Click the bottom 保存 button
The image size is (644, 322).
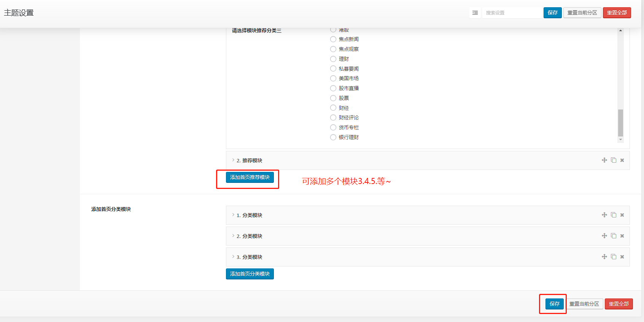point(555,304)
